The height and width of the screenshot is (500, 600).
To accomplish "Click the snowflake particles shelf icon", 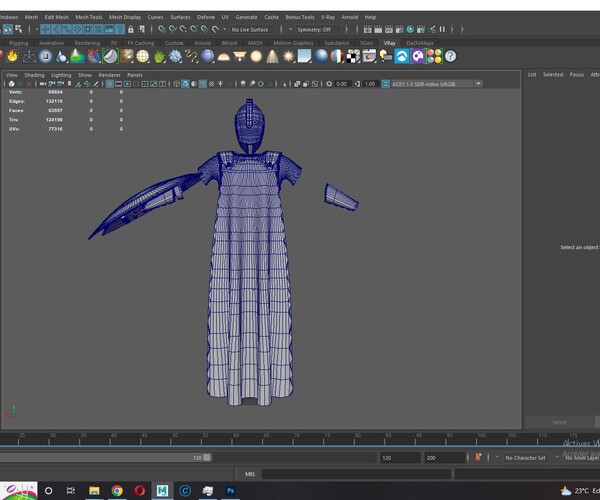I will [175, 56].
